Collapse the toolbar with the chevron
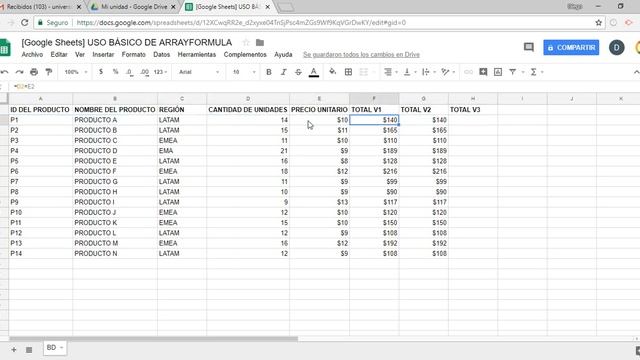 point(636,72)
